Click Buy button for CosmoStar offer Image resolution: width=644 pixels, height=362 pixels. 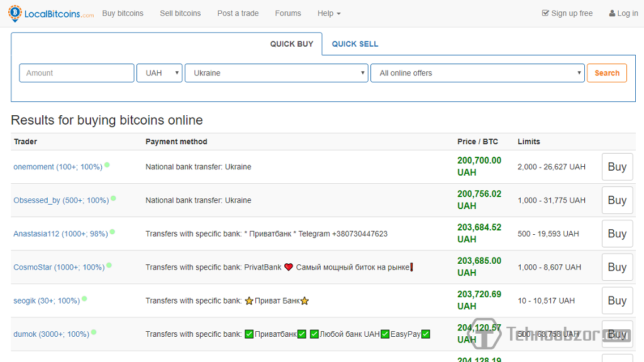click(x=617, y=268)
